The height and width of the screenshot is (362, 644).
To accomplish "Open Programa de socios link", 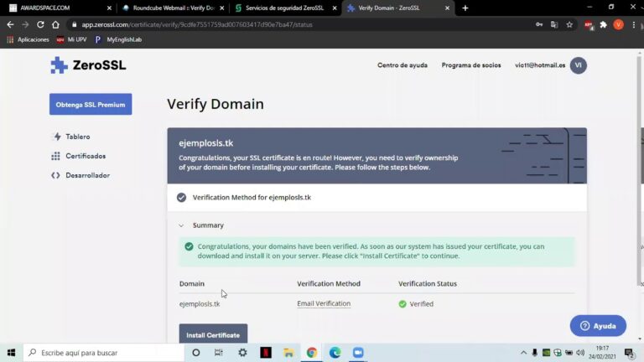I will pyautogui.click(x=471, y=65).
